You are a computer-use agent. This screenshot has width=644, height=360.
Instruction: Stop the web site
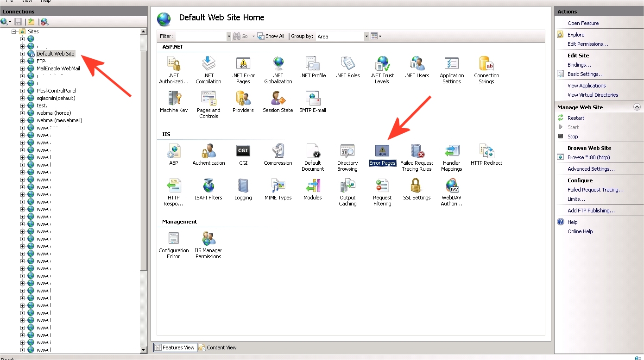pos(573,137)
